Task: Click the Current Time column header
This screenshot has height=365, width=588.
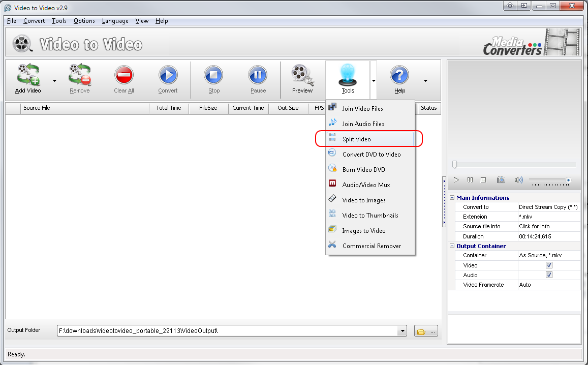Action: click(x=248, y=108)
